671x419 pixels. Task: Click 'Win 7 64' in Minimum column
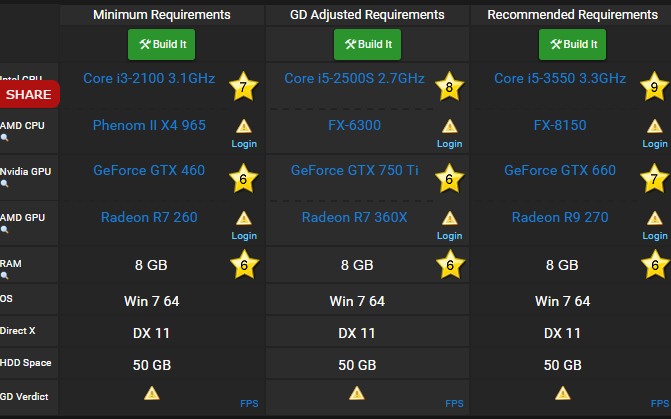click(x=151, y=301)
